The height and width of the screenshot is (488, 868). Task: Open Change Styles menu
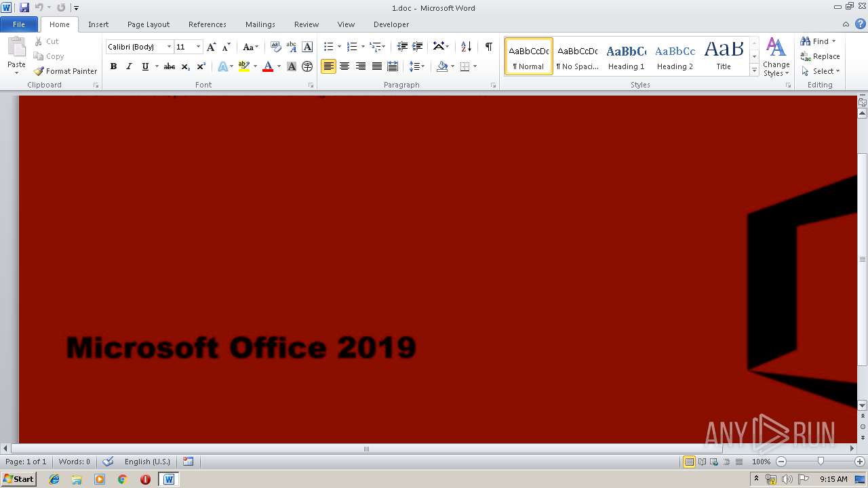(x=776, y=57)
